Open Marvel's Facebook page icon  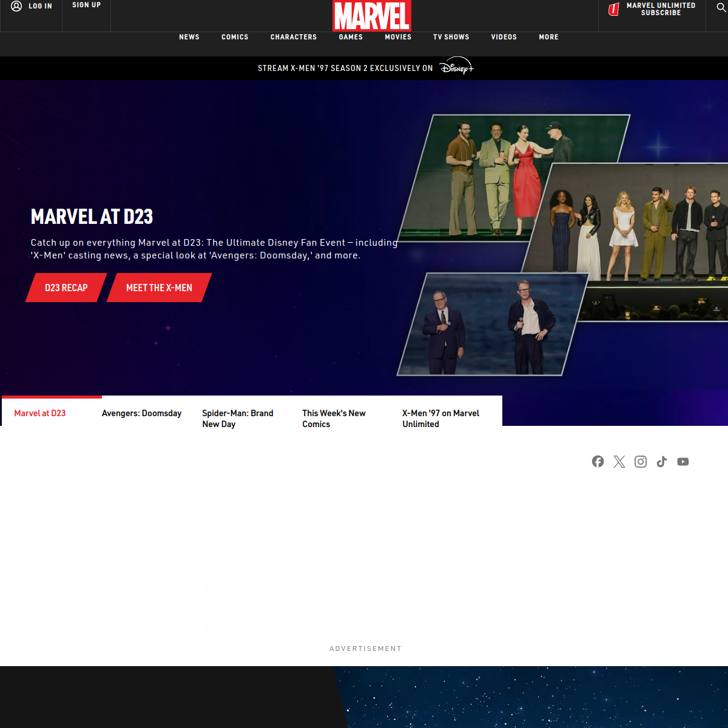coord(598,462)
